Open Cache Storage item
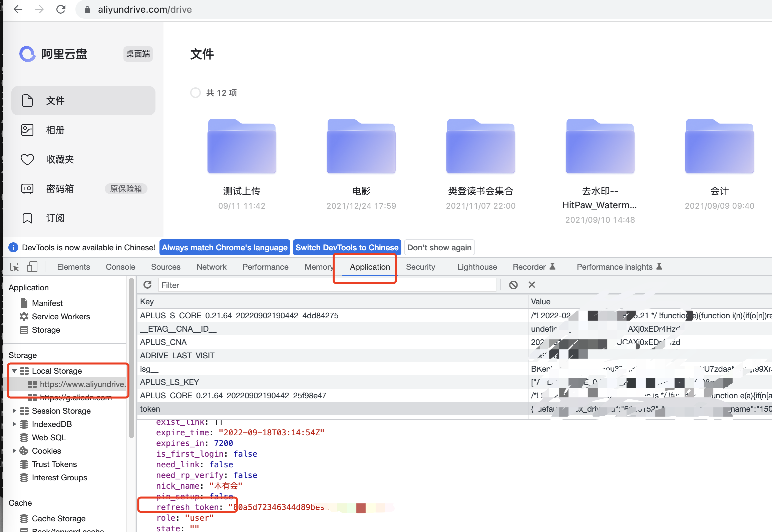The image size is (772, 532). (59, 518)
